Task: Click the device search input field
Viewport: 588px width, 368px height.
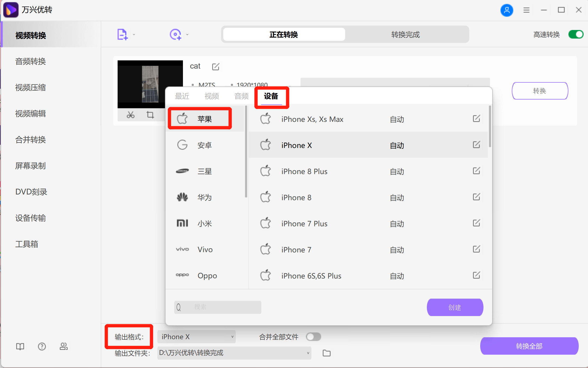Action: click(x=218, y=307)
